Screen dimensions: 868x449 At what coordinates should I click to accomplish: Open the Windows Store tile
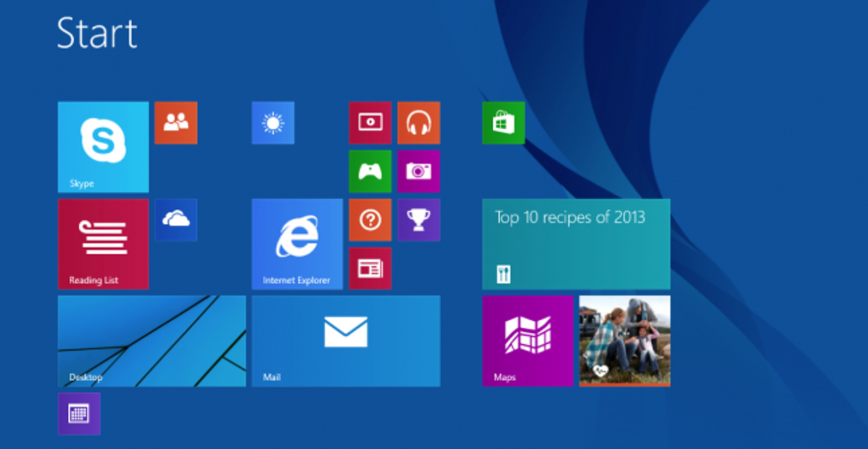click(x=503, y=123)
